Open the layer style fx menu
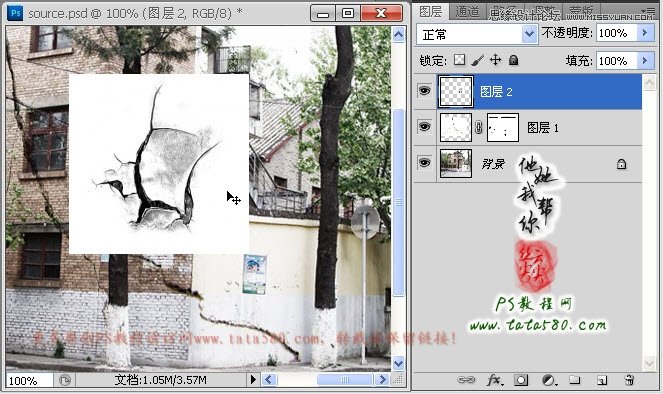This screenshot has width=663, height=394. point(494,380)
